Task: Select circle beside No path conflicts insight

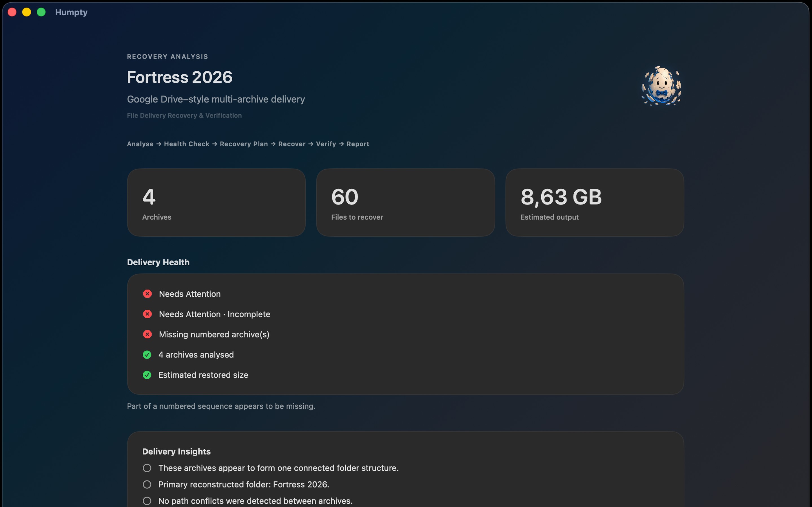Action: point(147,501)
